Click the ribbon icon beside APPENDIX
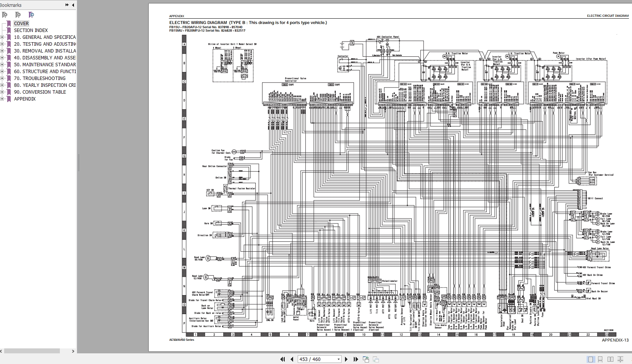The image size is (632, 364). (9, 99)
